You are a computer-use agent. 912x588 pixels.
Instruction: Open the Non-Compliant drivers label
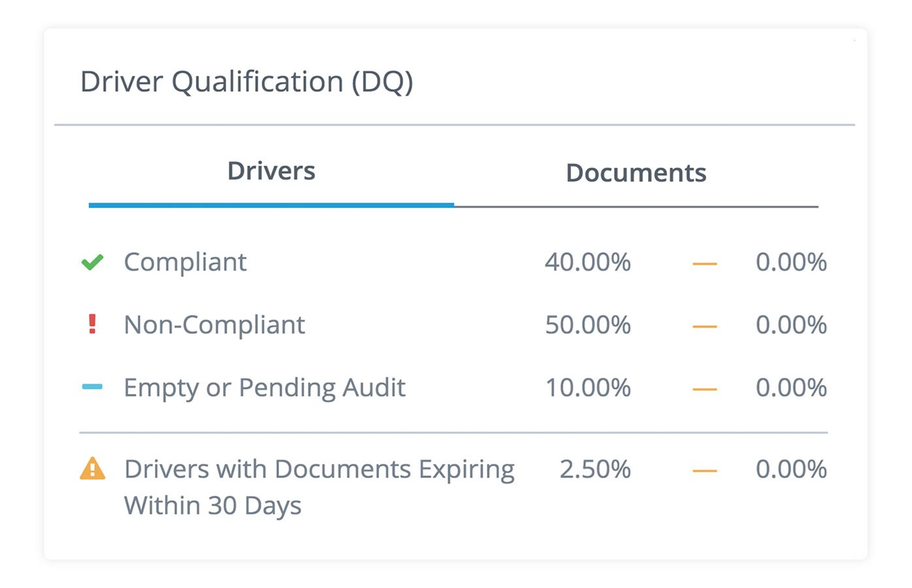tap(214, 325)
